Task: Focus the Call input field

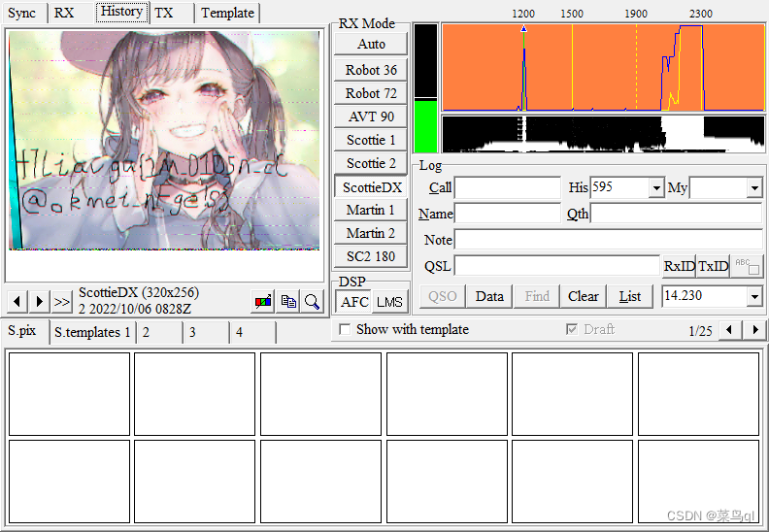Action: [508, 187]
